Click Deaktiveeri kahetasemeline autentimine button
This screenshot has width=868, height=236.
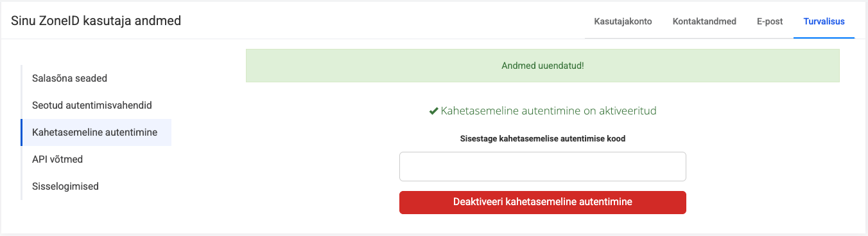[x=542, y=202]
